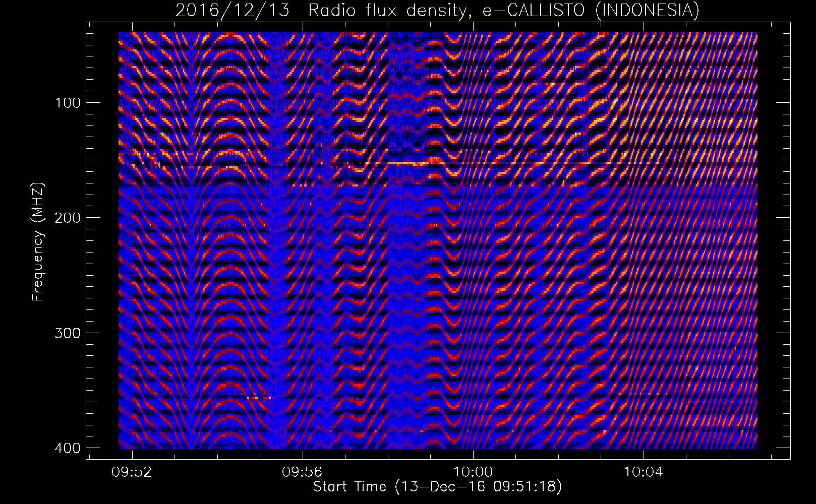Select the 200 frequency tick label

[67, 218]
